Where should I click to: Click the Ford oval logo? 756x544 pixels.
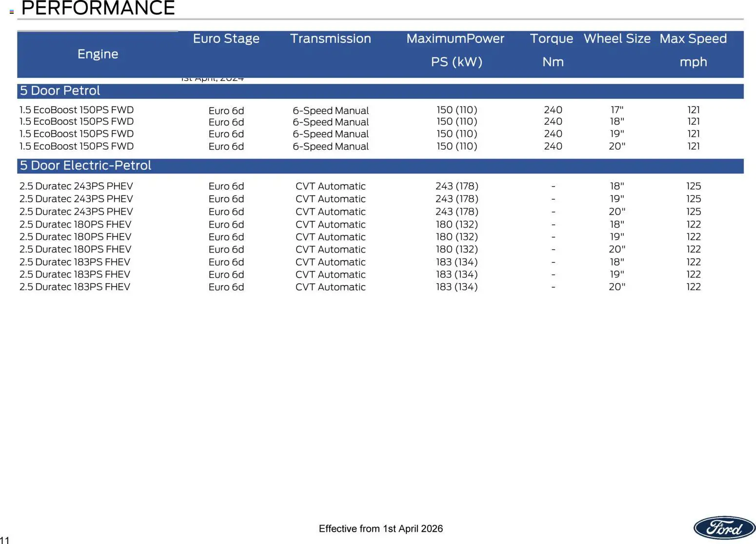tap(724, 528)
